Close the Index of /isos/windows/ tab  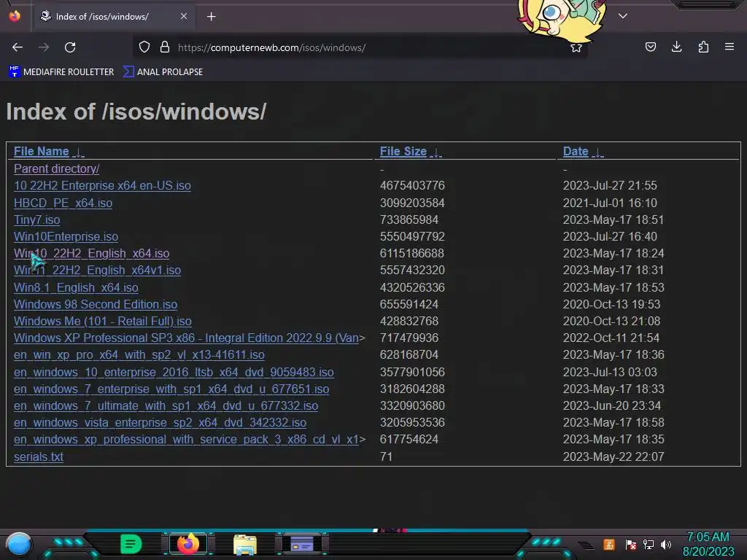(184, 16)
